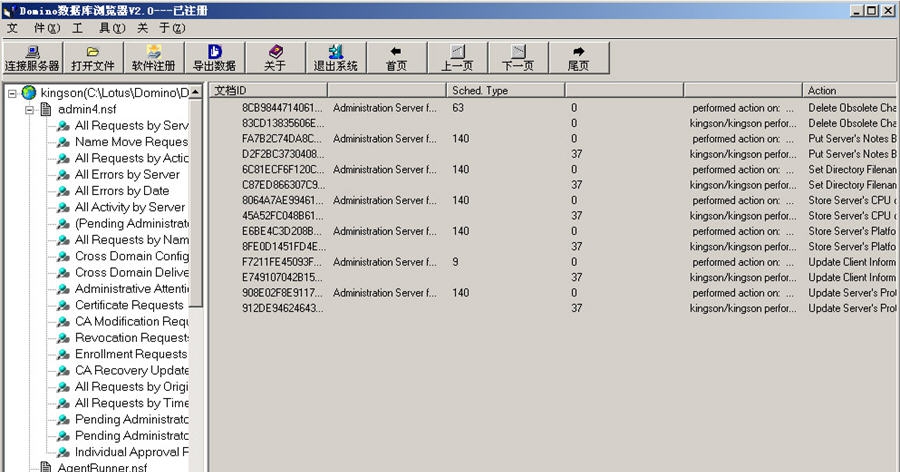900x472 pixels.
Task: Exit using 退出系统 button
Action: point(336,58)
